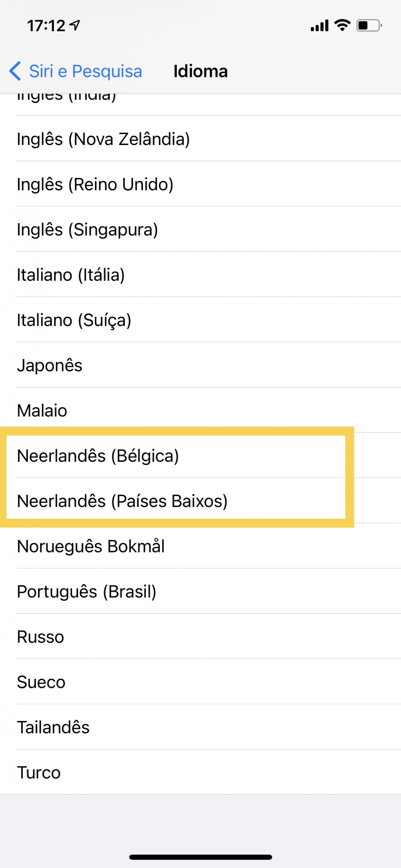Select Inglês (Singapura) language
This screenshot has height=868, width=401.
click(x=87, y=229)
